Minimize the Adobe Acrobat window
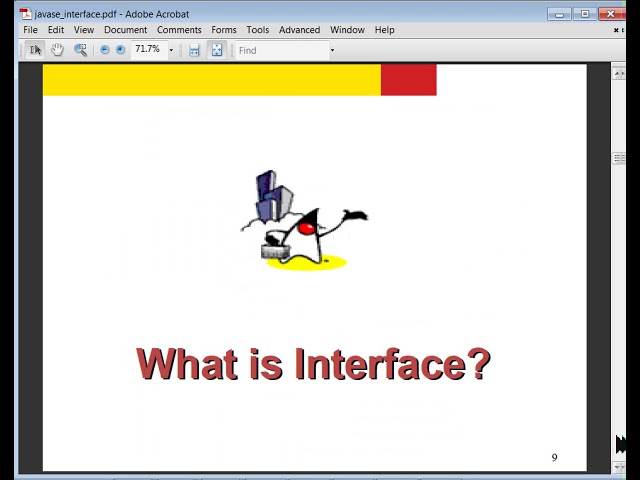The height and width of the screenshot is (480, 640). click(x=559, y=14)
